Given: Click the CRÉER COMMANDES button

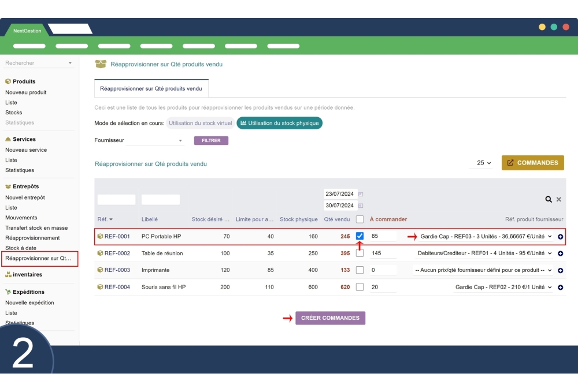Looking at the screenshot, I should click(330, 318).
